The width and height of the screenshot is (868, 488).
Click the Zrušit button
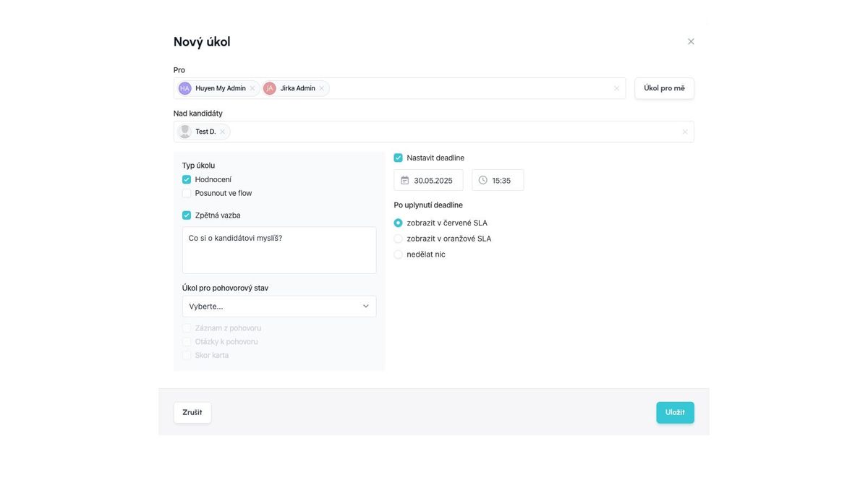[x=192, y=413]
